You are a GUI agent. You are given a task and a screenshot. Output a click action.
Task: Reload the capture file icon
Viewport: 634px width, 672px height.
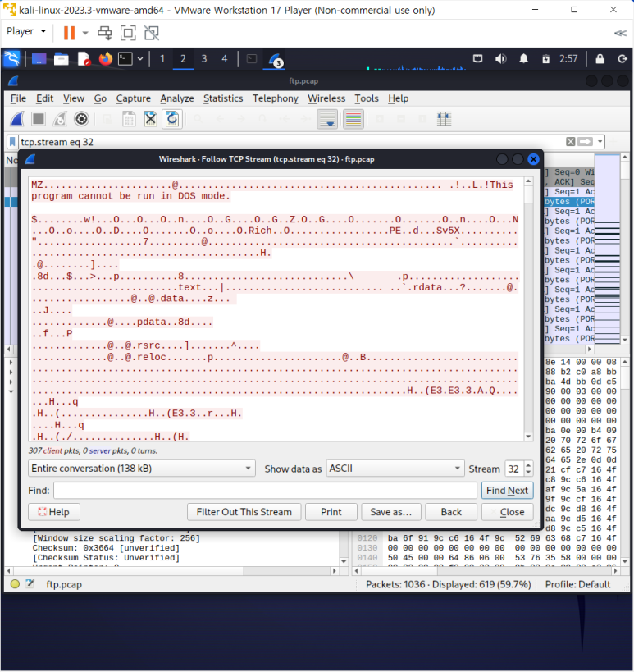click(x=172, y=119)
